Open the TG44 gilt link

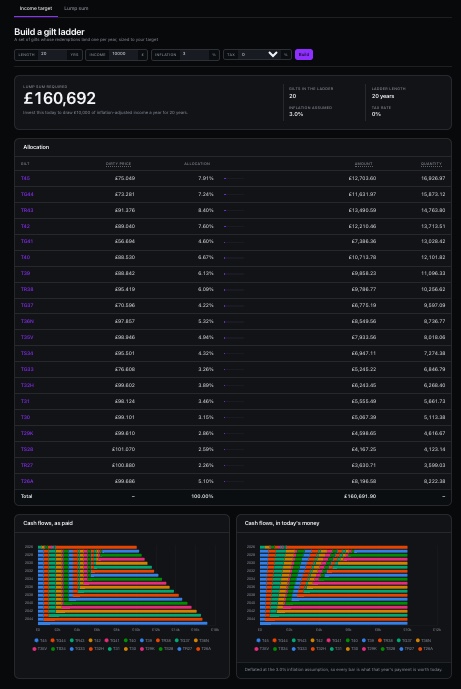click(27, 194)
